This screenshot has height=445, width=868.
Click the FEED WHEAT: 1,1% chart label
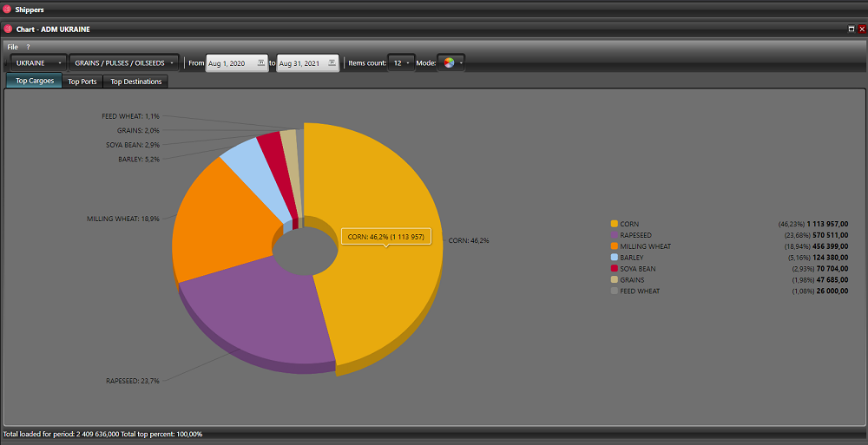coord(131,116)
